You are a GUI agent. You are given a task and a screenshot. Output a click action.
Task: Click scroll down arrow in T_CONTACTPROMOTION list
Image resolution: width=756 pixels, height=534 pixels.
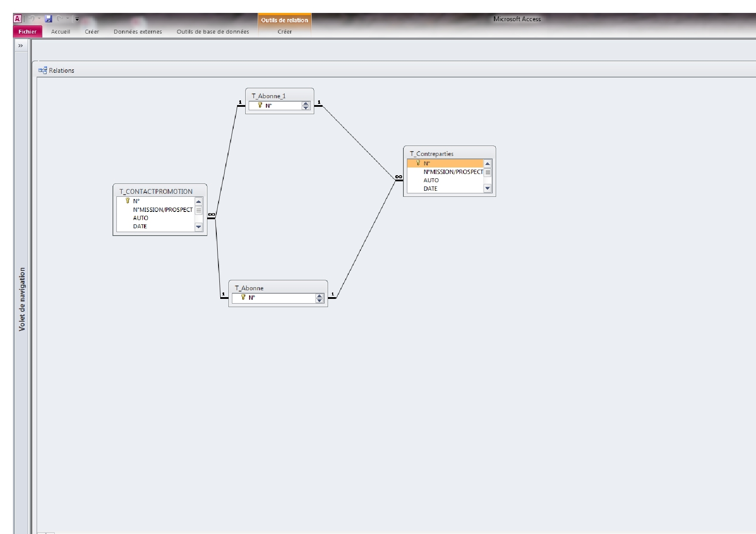click(x=199, y=227)
